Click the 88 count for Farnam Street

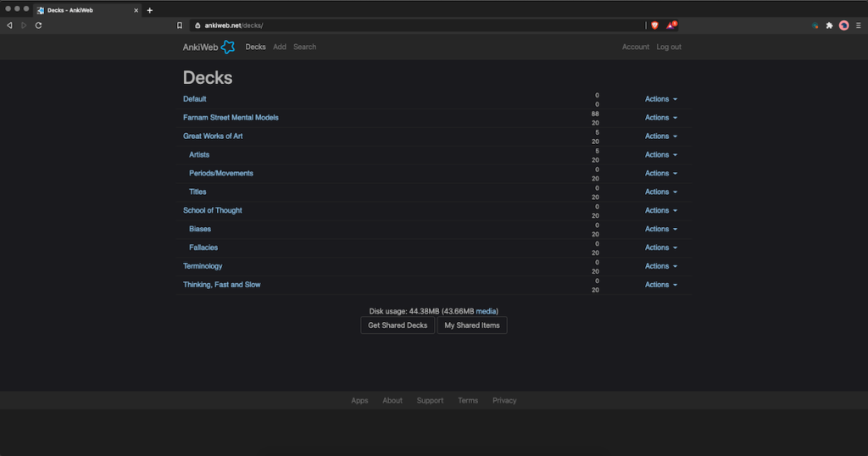click(595, 114)
